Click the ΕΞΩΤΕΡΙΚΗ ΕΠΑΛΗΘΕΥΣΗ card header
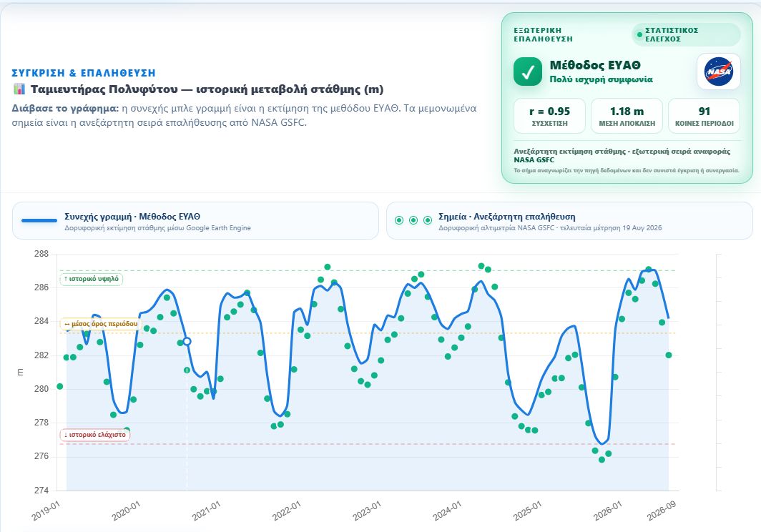The width and height of the screenshot is (761, 532). (x=543, y=34)
